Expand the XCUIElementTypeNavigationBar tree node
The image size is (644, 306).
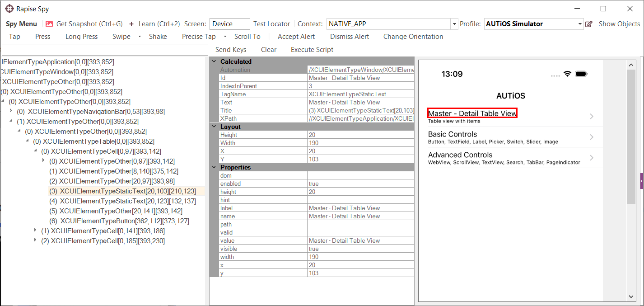tap(11, 111)
